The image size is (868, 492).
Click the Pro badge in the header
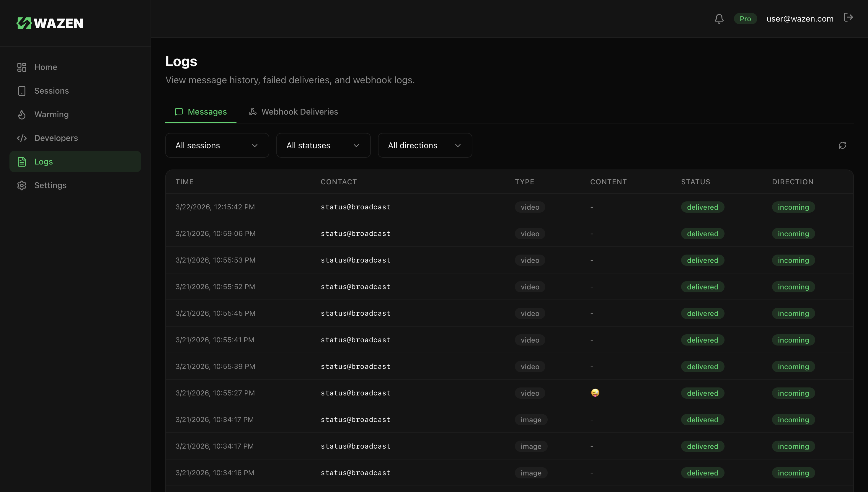745,19
